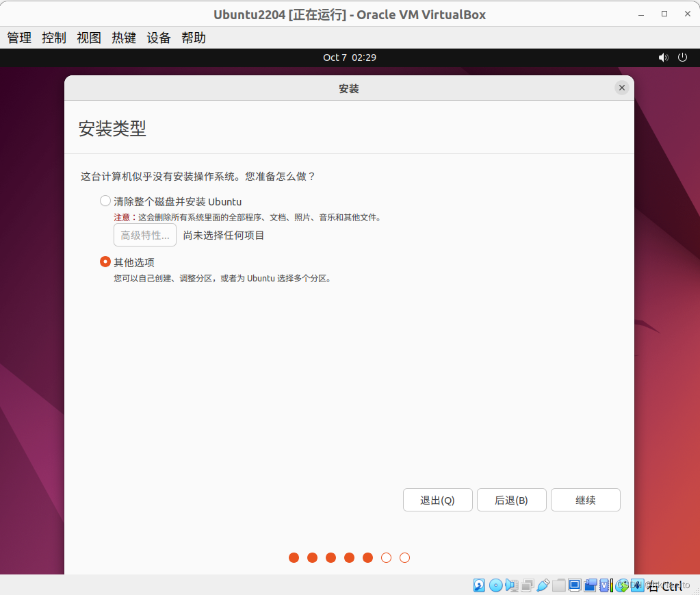Maximize the VirtualBox window
The height and width of the screenshot is (595, 700).
click(x=664, y=14)
